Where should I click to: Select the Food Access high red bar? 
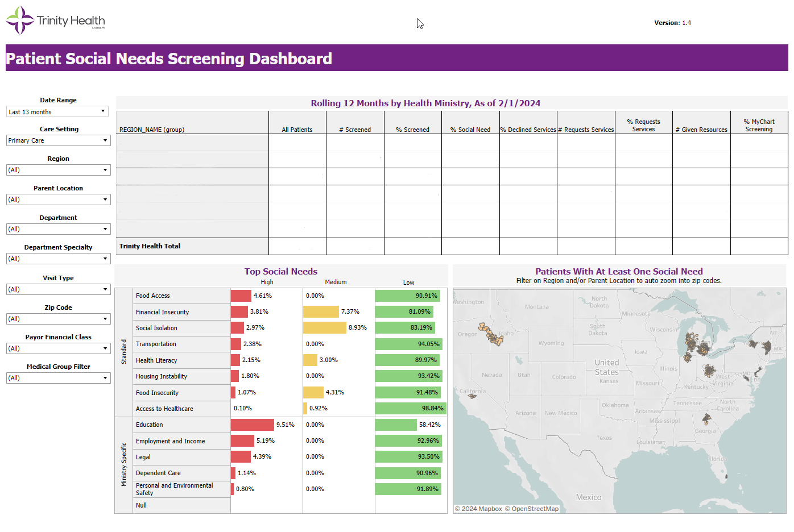[x=241, y=296]
